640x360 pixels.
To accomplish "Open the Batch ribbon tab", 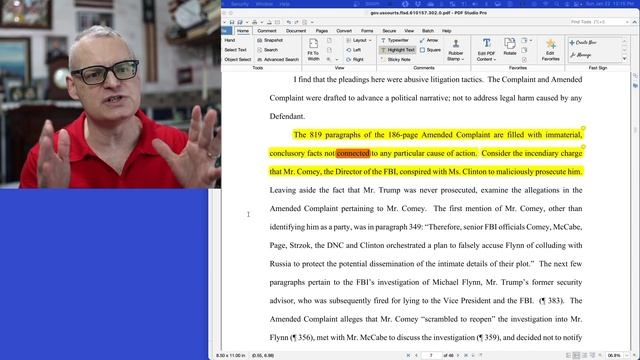I will (x=428, y=31).
